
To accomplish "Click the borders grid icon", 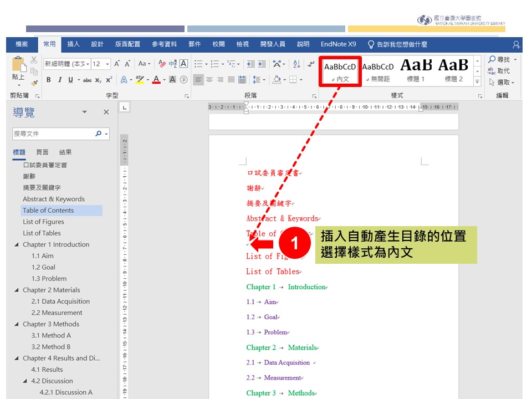I will [293, 80].
